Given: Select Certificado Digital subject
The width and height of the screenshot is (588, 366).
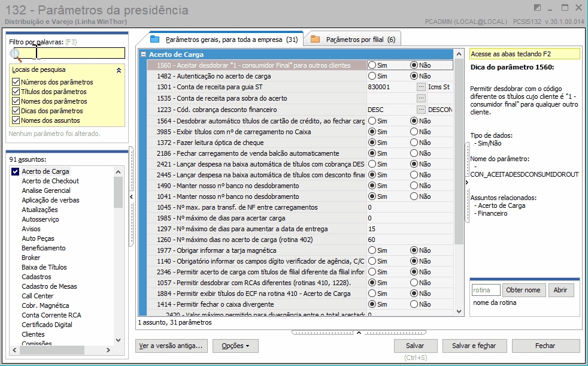Looking at the screenshot, I should click(x=47, y=325).
